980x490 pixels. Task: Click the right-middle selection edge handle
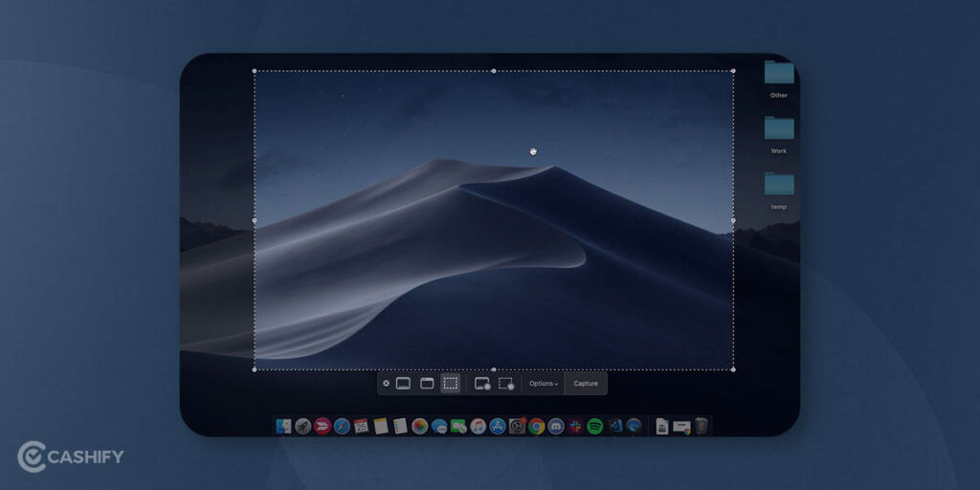pyautogui.click(x=733, y=220)
